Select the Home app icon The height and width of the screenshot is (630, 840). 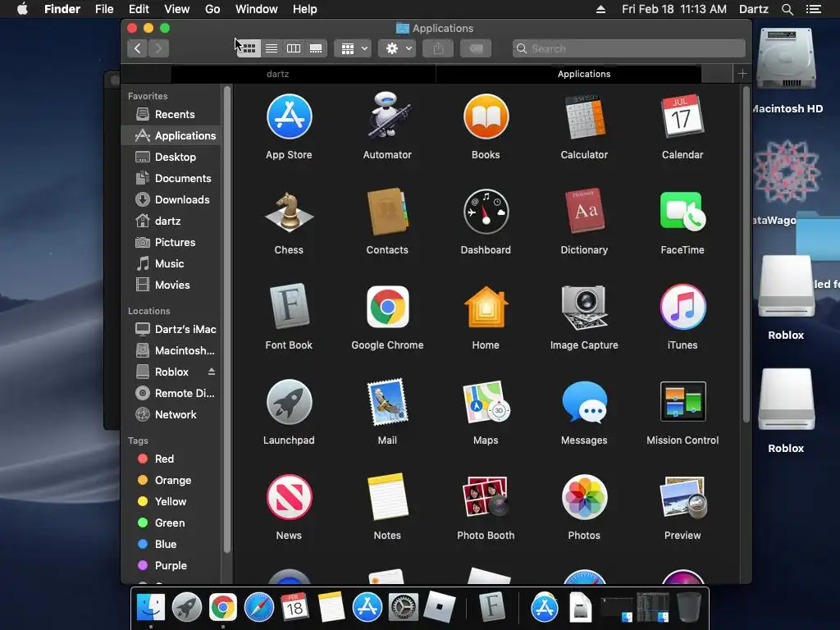click(486, 307)
